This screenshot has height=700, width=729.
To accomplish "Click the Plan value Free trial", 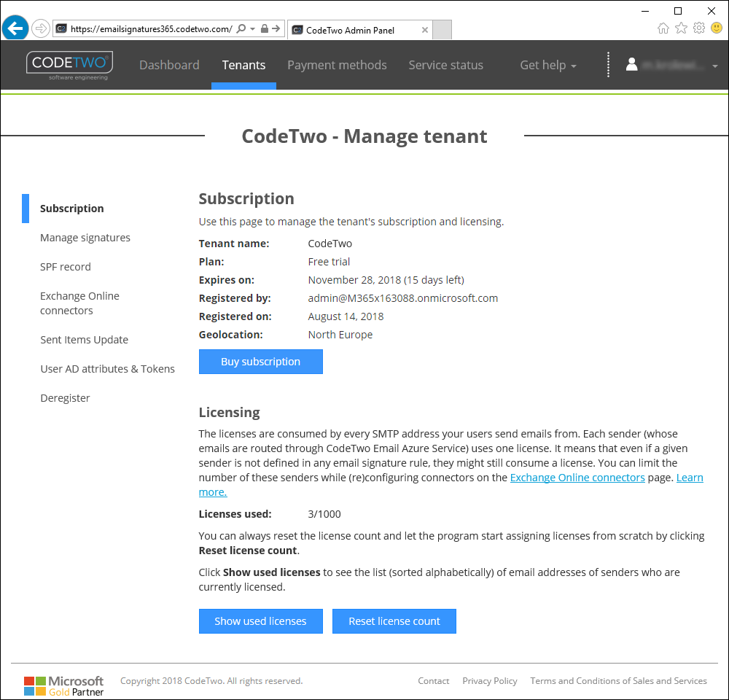I will coord(329,262).
